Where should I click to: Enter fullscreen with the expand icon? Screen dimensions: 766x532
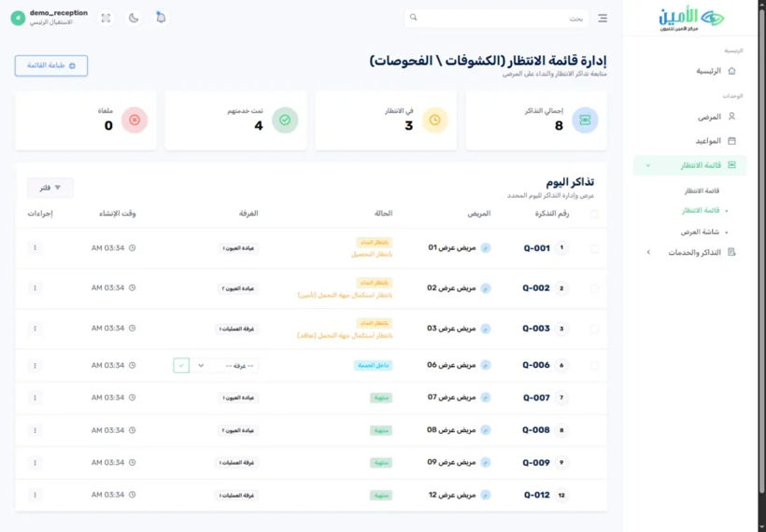(x=106, y=18)
